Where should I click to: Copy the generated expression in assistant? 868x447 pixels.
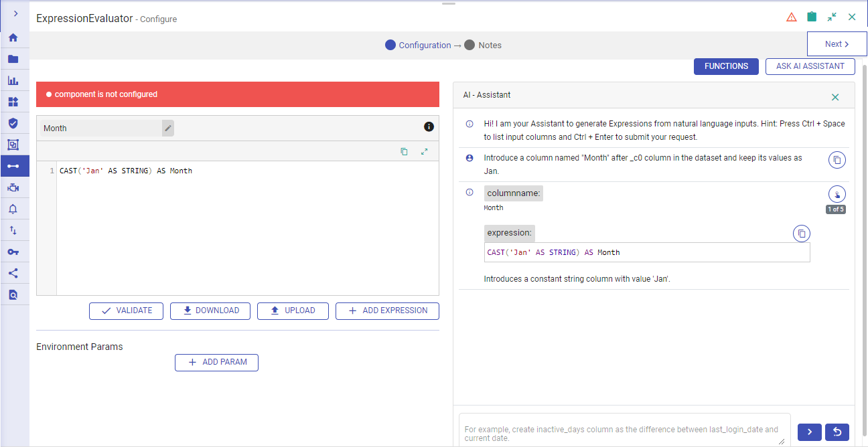(x=802, y=234)
